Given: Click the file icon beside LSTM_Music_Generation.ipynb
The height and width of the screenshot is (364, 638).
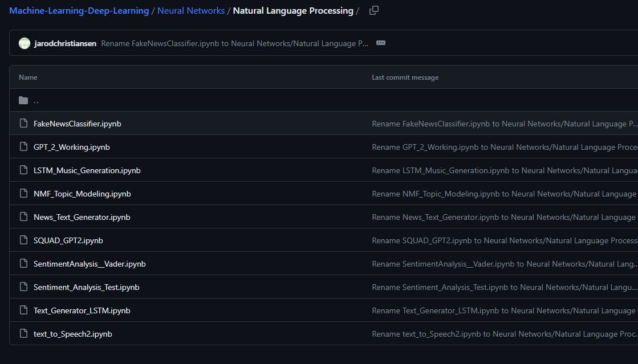Looking at the screenshot, I should pos(23,170).
